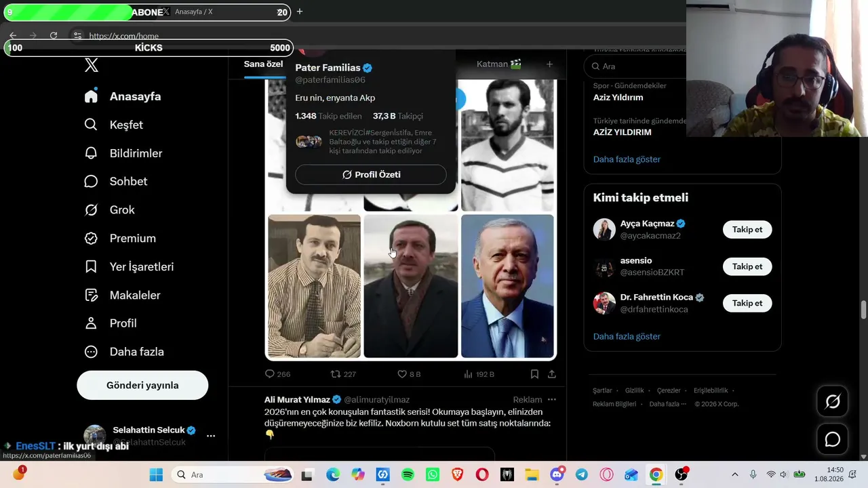Open the Şartlar footer link
Screen dimensions: 868x488
click(602, 390)
